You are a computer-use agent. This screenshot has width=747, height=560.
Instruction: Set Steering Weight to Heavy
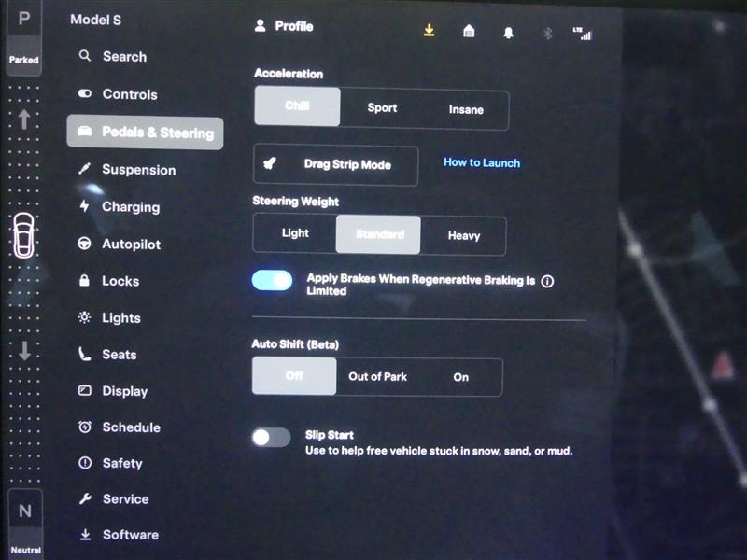[x=463, y=236]
